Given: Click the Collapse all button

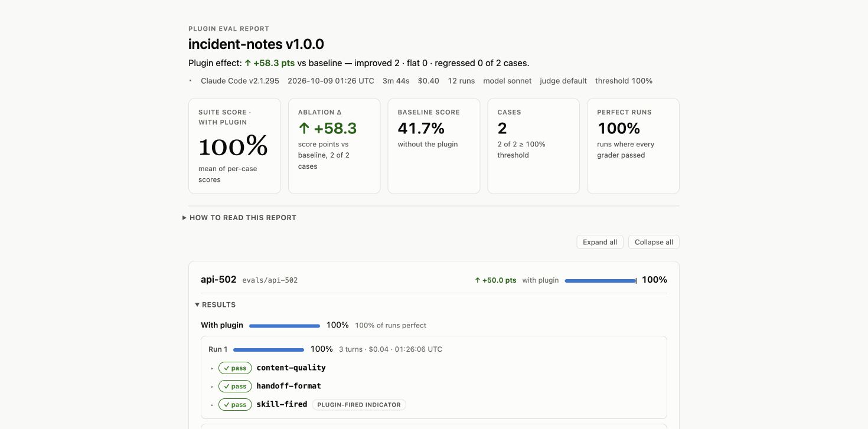Looking at the screenshot, I should point(654,242).
